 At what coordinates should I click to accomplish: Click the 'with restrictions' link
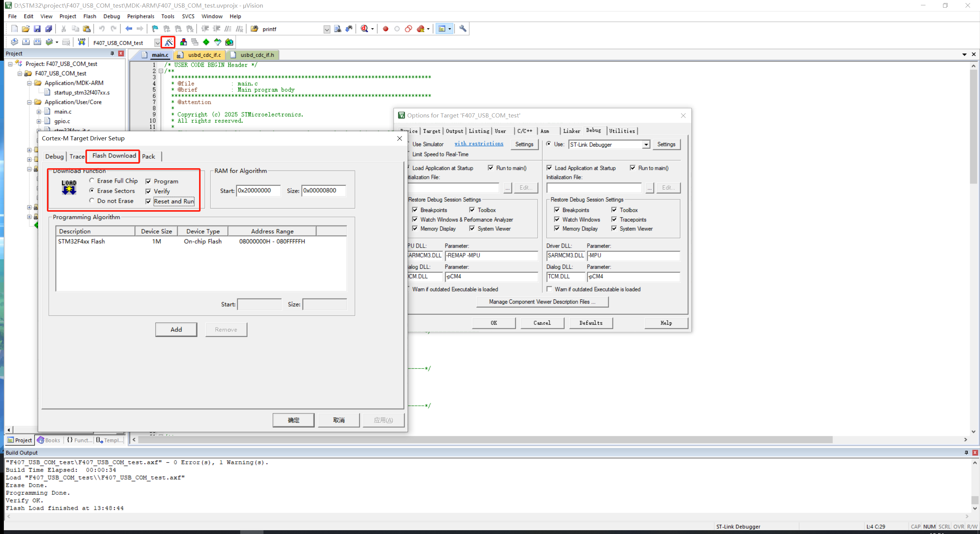[478, 144]
